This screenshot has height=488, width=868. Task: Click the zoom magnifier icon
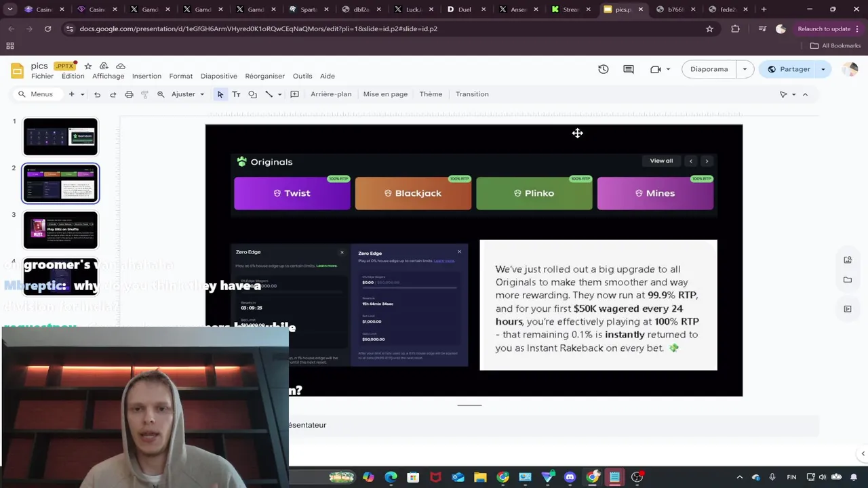161,94
